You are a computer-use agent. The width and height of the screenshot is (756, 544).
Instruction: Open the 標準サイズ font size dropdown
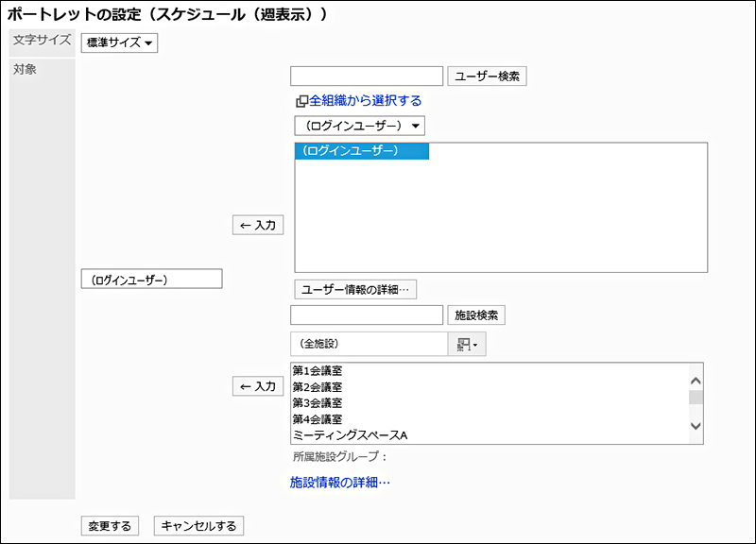coord(119,42)
